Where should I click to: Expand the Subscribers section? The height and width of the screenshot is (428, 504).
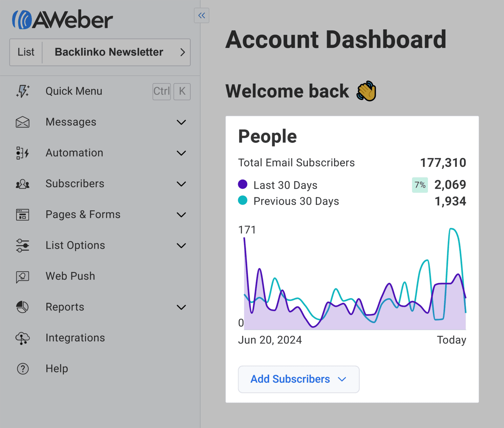click(x=181, y=184)
